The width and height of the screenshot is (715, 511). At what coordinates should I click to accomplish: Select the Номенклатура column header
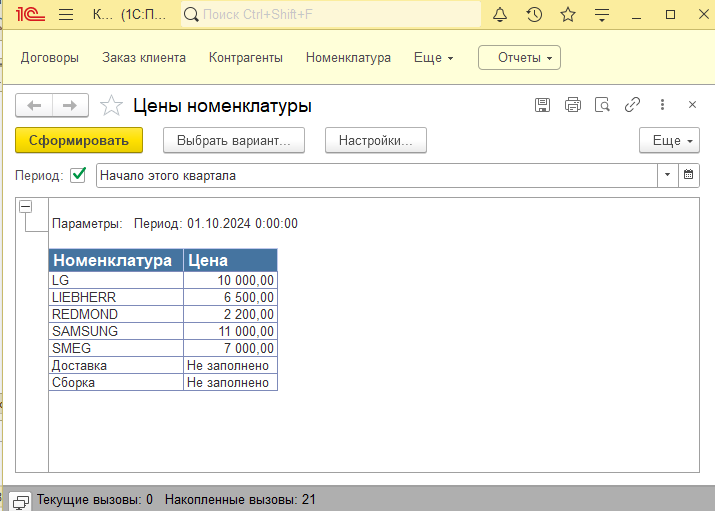click(x=116, y=260)
